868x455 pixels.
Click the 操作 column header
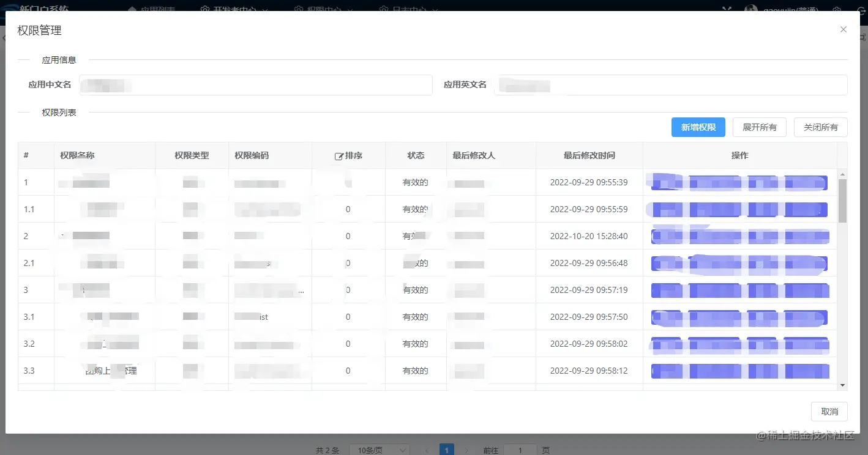click(740, 155)
